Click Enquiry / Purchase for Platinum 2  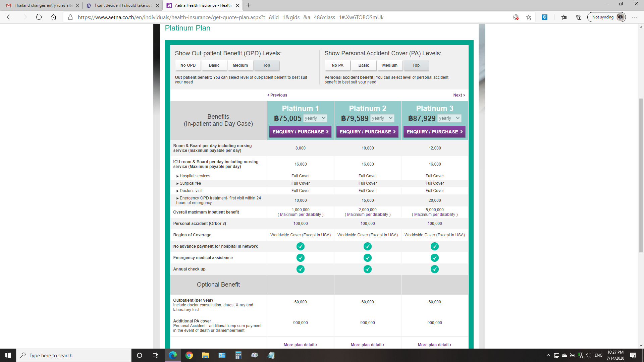click(x=367, y=132)
